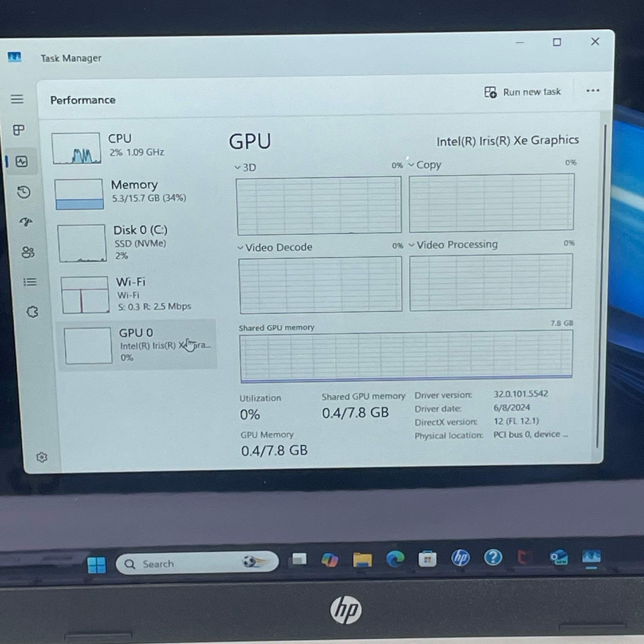644x644 pixels.
Task: Click the GPU Memory 0.4/7.8 GB value
Action: pos(275,450)
